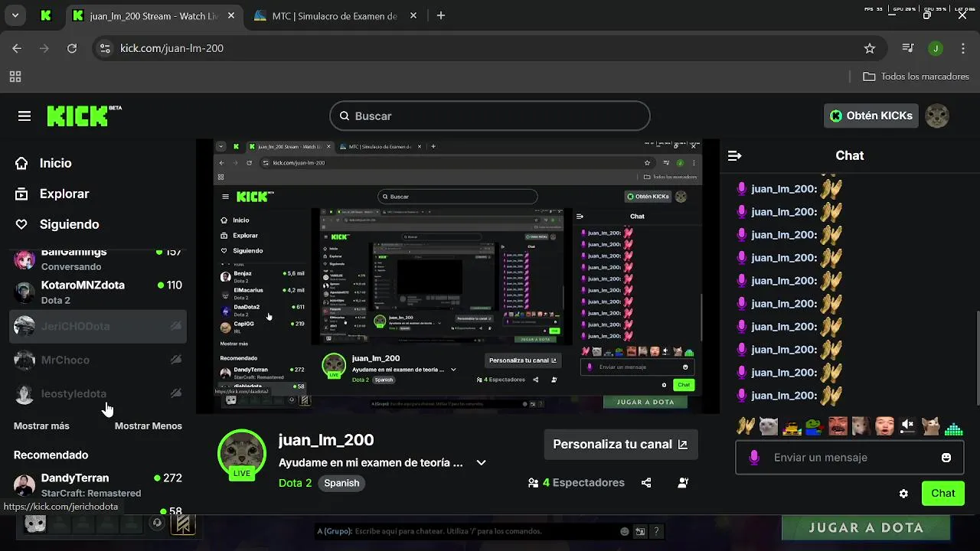Open the Chrome apps grid shortcut
Viewport: 980px width, 551px height.
tap(15, 77)
